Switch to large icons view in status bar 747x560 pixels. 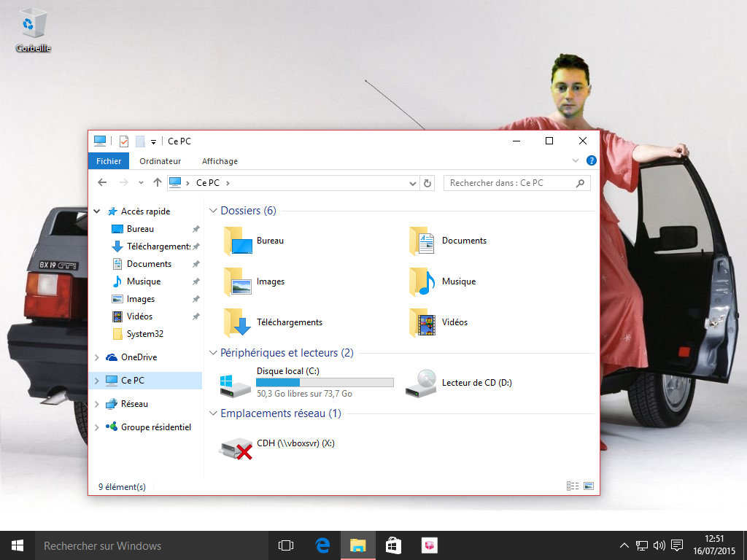(589, 486)
